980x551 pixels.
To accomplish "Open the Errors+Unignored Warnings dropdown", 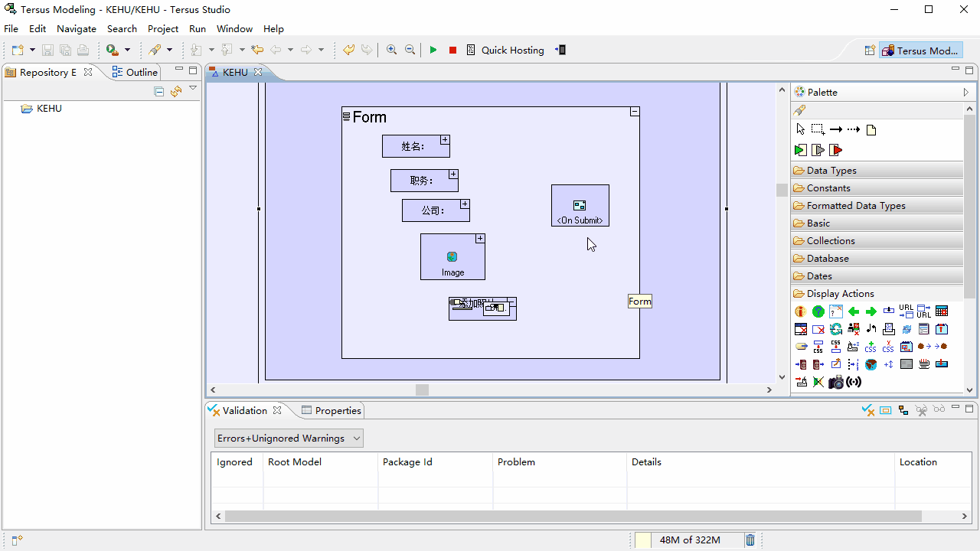I will coord(289,438).
